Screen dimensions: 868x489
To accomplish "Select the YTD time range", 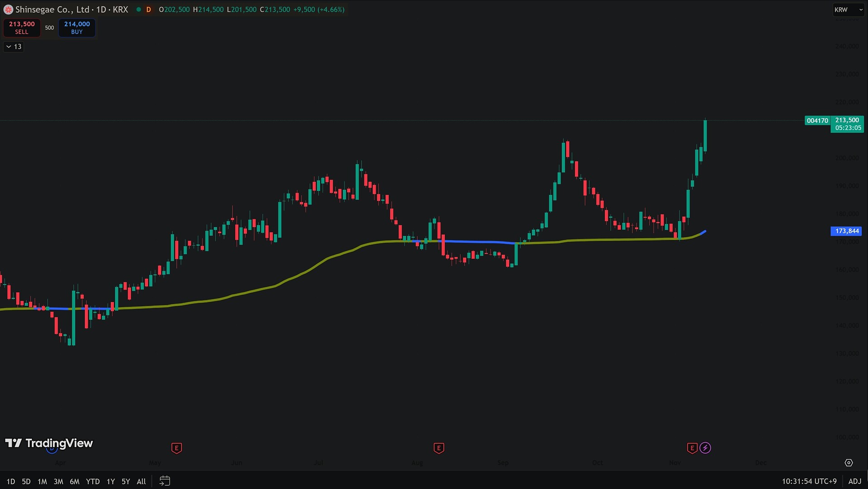I will click(93, 481).
